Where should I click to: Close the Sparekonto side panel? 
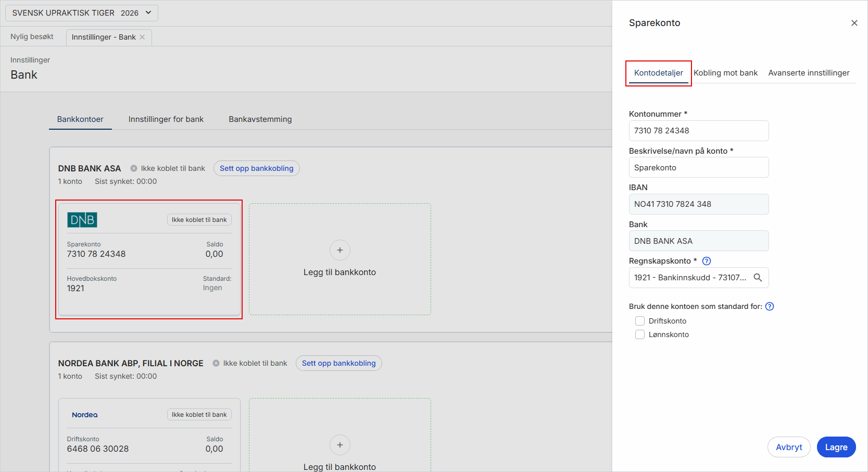click(854, 23)
